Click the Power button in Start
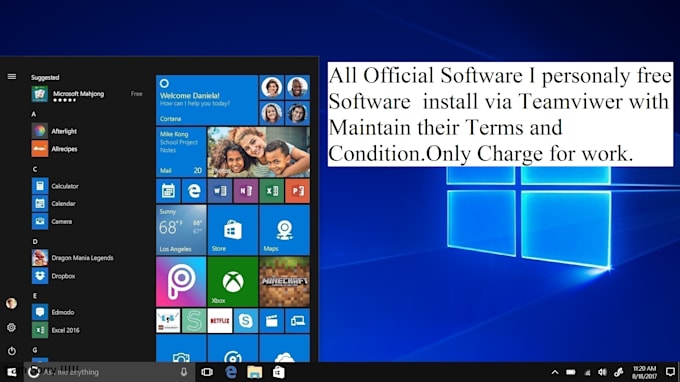680x382 pixels. coord(11,350)
